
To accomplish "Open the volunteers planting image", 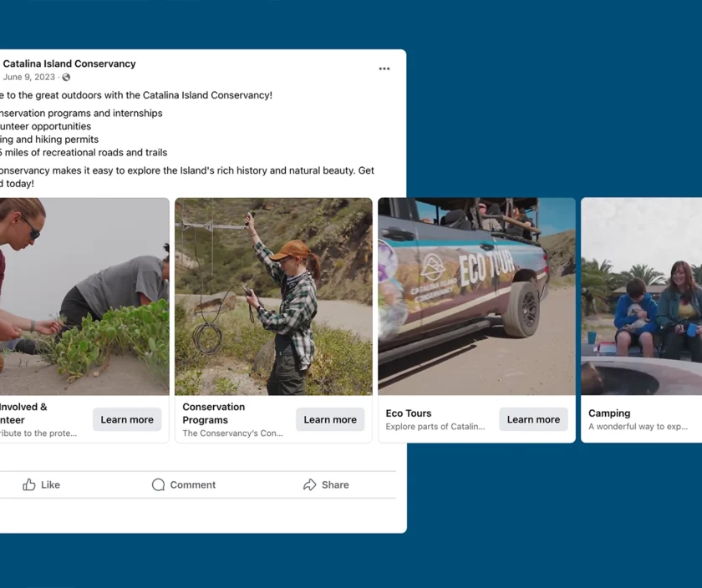I will 84,297.
